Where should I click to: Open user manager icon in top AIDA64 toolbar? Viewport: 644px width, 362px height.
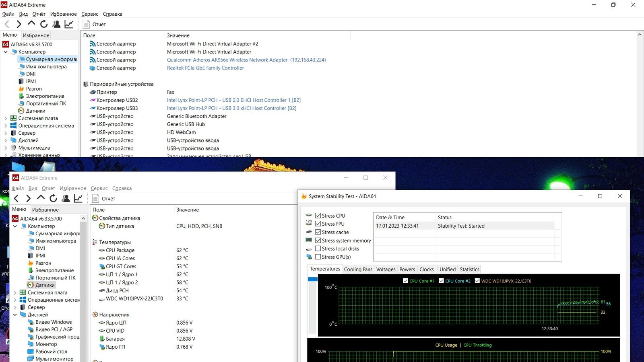56,24
